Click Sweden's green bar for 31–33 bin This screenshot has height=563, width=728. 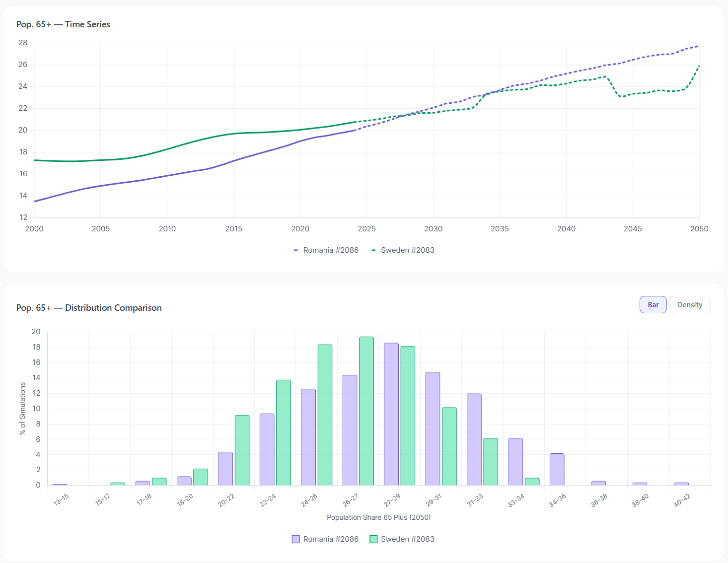coord(491,462)
